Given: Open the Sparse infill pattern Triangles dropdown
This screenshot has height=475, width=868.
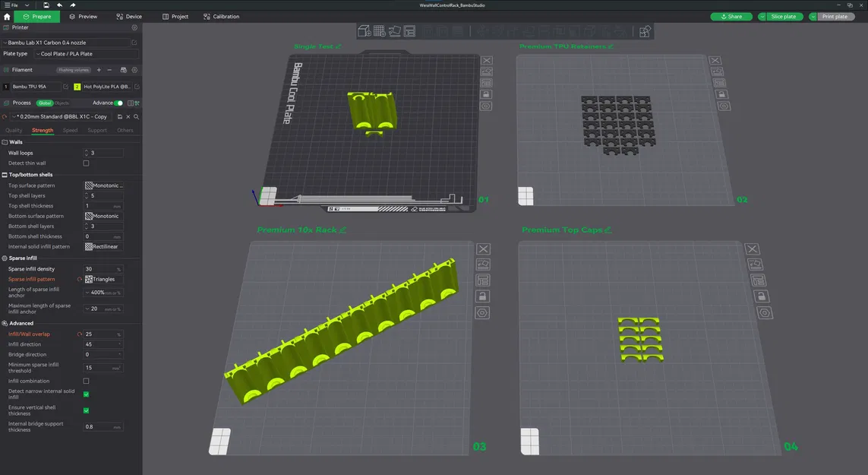Looking at the screenshot, I should tap(103, 280).
